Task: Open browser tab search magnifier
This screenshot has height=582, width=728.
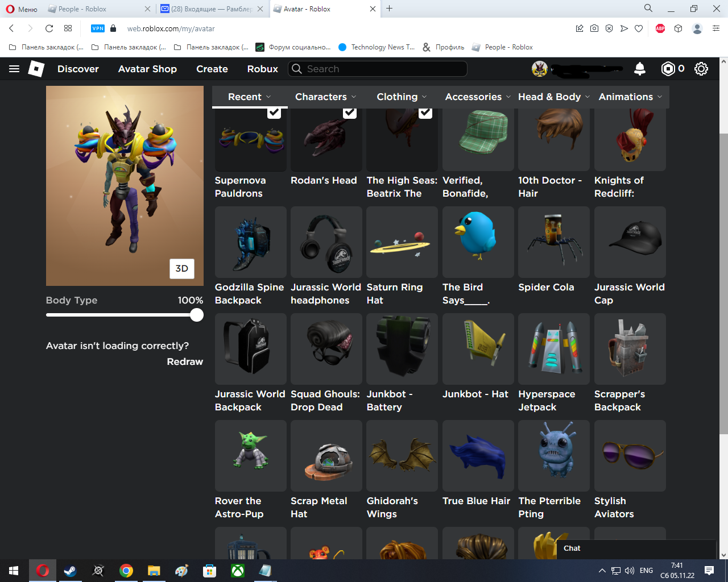Action: [x=648, y=9]
